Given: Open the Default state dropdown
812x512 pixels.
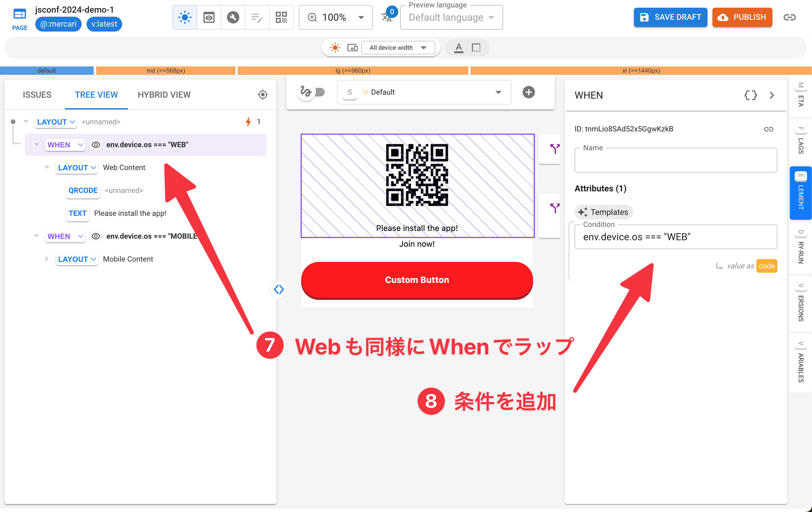Looking at the screenshot, I should pyautogui.click(x=424, y=92).
